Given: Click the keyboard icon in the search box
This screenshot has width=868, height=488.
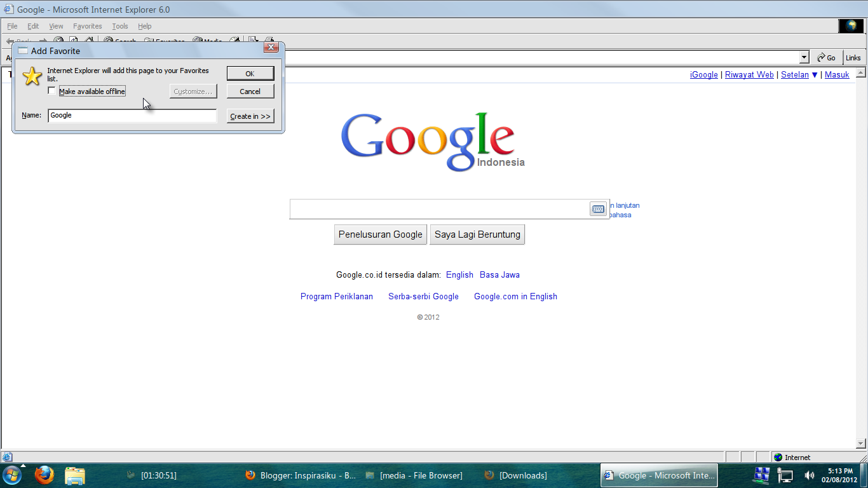Looking at the screenshot, I should (x=598, y=209).
